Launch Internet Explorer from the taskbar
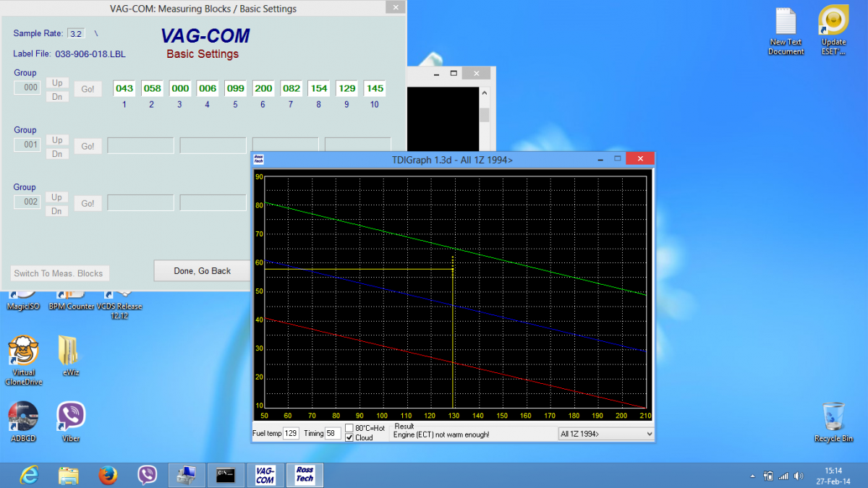 click(x=30, y=475)
